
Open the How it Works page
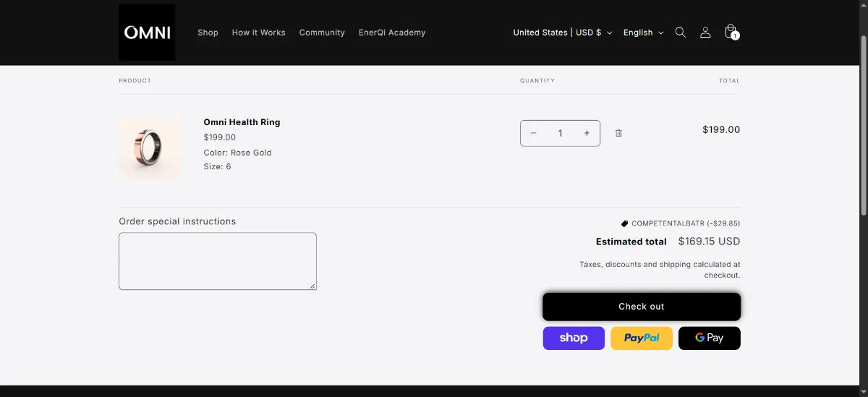click(258, 33)
